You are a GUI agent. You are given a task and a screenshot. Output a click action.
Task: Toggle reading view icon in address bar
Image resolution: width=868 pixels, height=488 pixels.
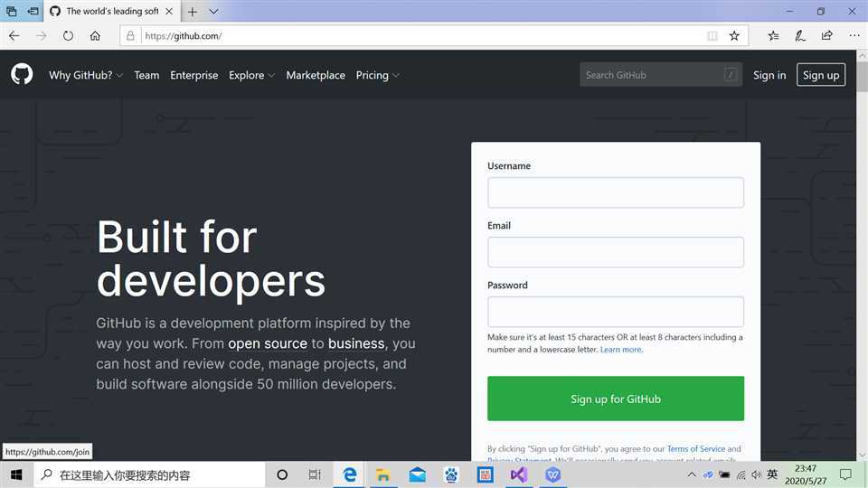click(x=712, y=36)
